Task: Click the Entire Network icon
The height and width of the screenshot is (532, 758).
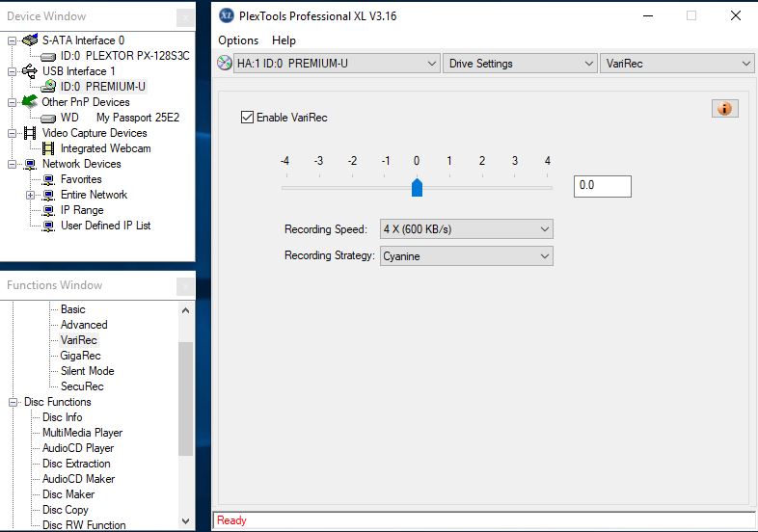Action: tap(48, 196)
